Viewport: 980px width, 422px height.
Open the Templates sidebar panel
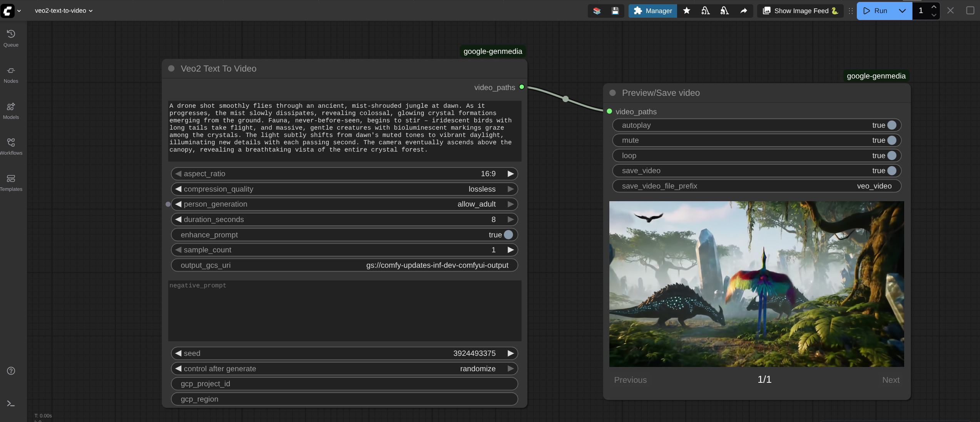point(11,183)
